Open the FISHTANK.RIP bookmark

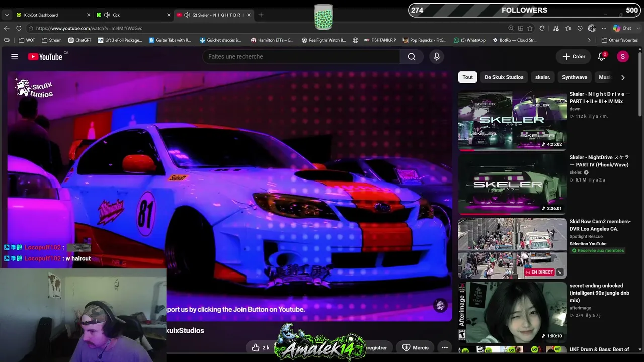pyautogui.click(x=380, y=40)
